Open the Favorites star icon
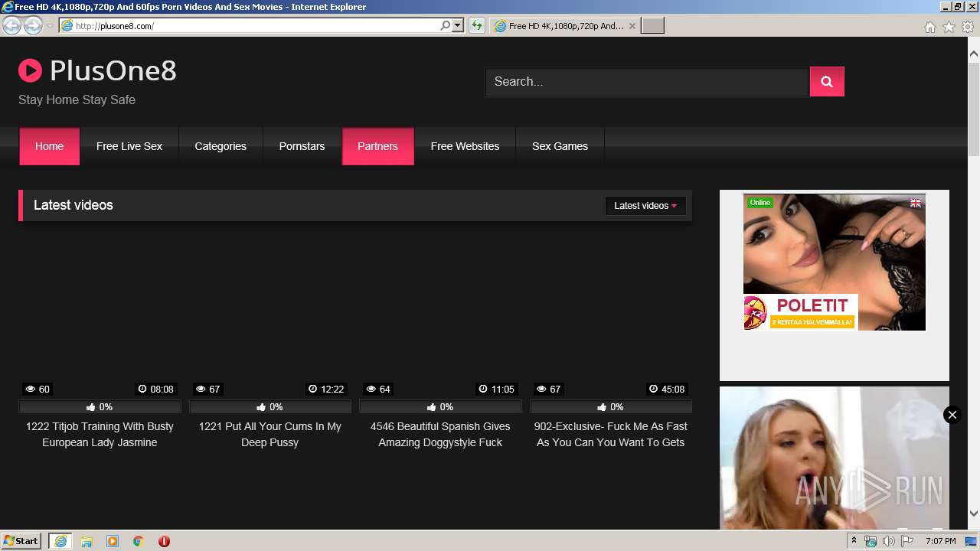 [x=949, y=27]
